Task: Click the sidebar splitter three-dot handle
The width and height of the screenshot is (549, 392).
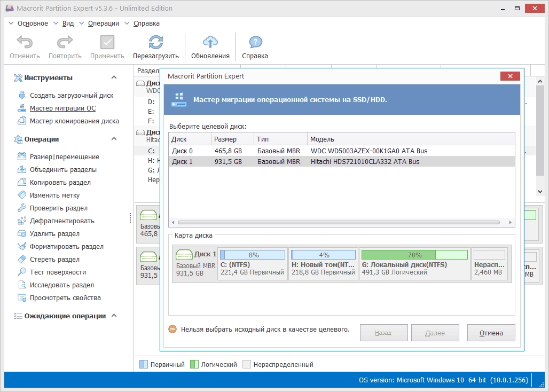Action: 130,218
